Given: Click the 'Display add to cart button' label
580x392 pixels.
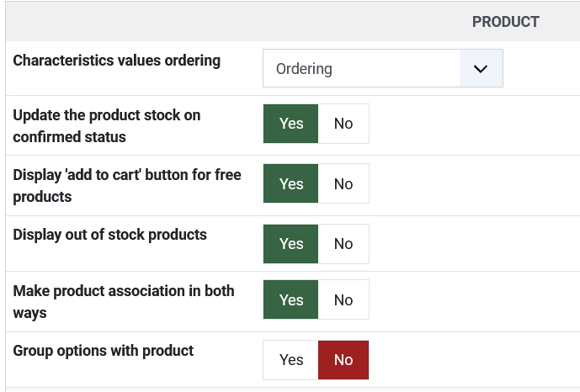Looking at the screenshot, I should pos(127,185).
